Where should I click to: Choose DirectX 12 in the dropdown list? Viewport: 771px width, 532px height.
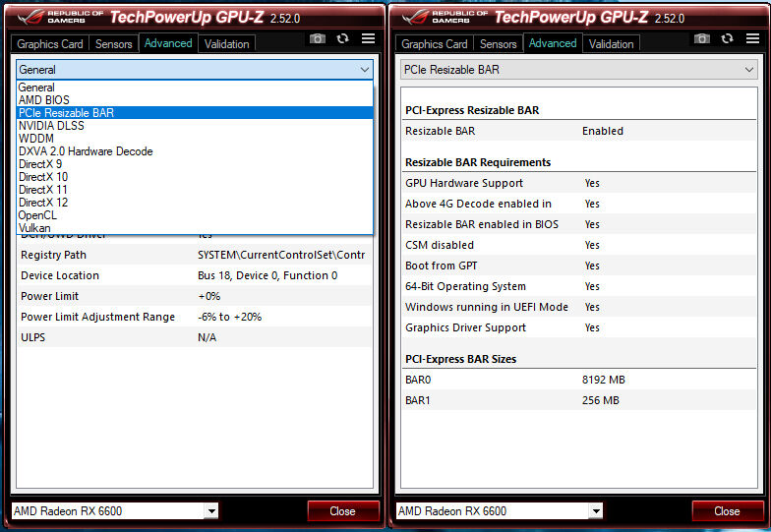pos(195,203)
